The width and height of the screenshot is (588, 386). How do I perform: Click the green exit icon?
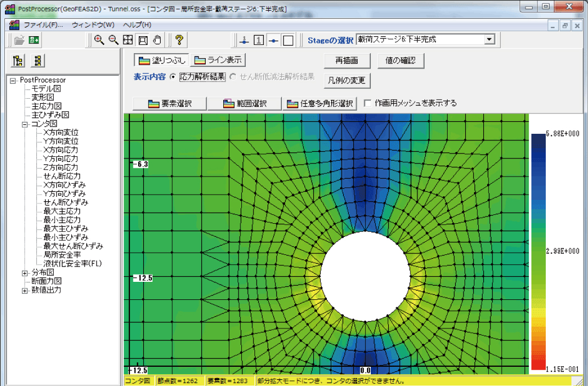34,39
